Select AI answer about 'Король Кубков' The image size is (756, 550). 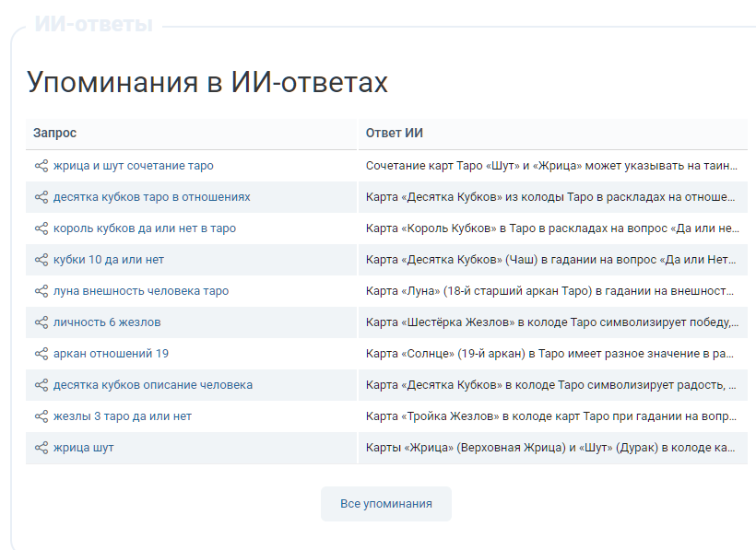click(552, 228)
